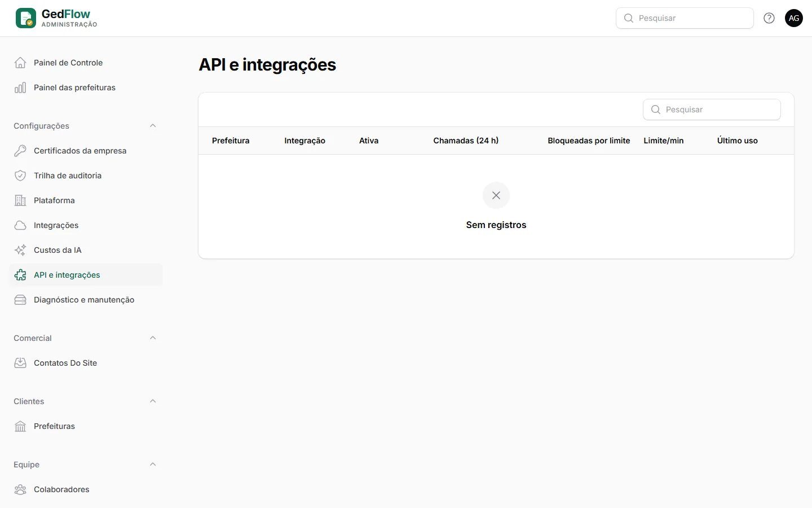Click the Último uso column header

click(738, 141)
